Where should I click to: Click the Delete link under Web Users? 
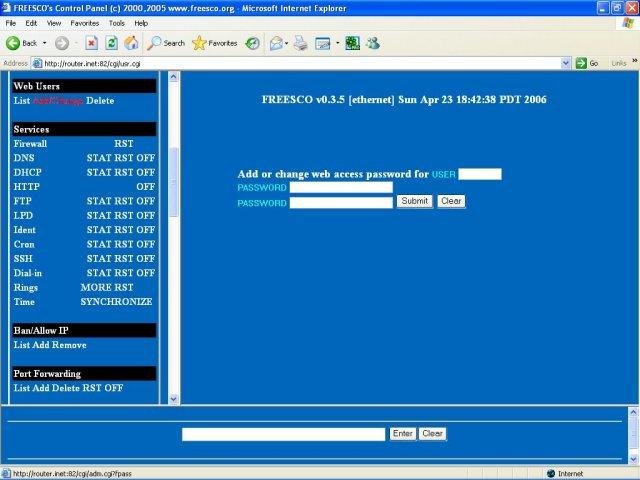coord(100,101)
